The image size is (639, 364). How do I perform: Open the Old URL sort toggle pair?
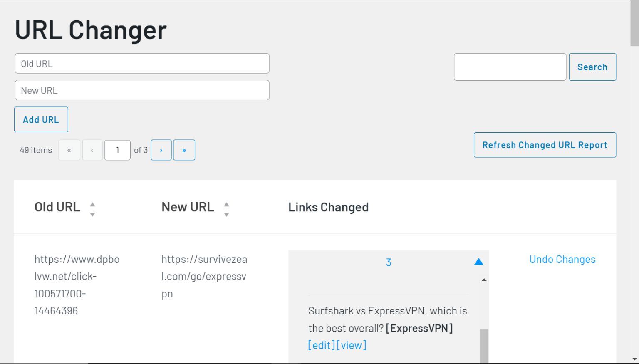point(92,208)
